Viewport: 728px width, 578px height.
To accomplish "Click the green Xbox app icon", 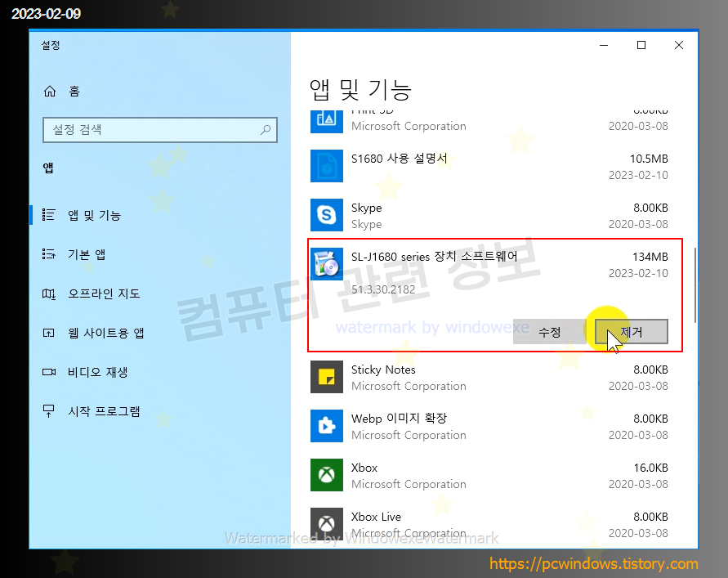I will [x=327, y=475].
